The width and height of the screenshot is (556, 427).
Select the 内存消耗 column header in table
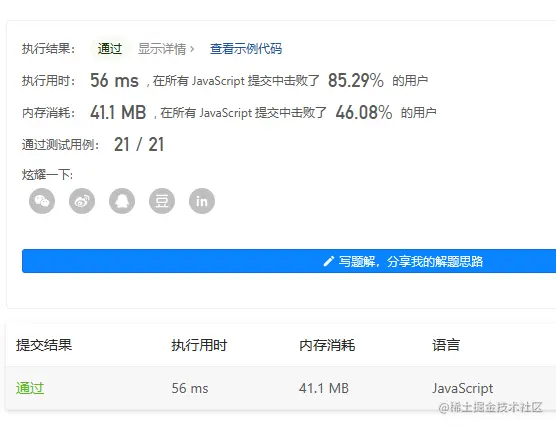[x=327, y=345]
